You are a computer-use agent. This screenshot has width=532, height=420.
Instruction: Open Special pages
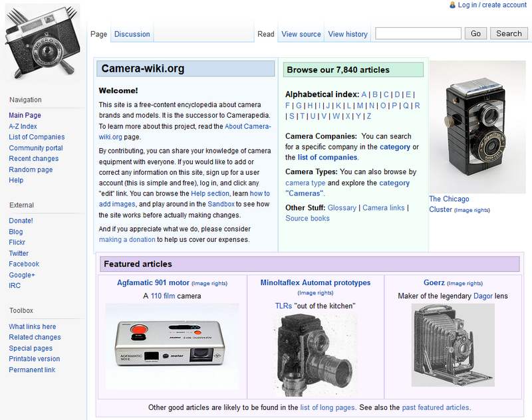pyautogui.click(x=31, y=348)
